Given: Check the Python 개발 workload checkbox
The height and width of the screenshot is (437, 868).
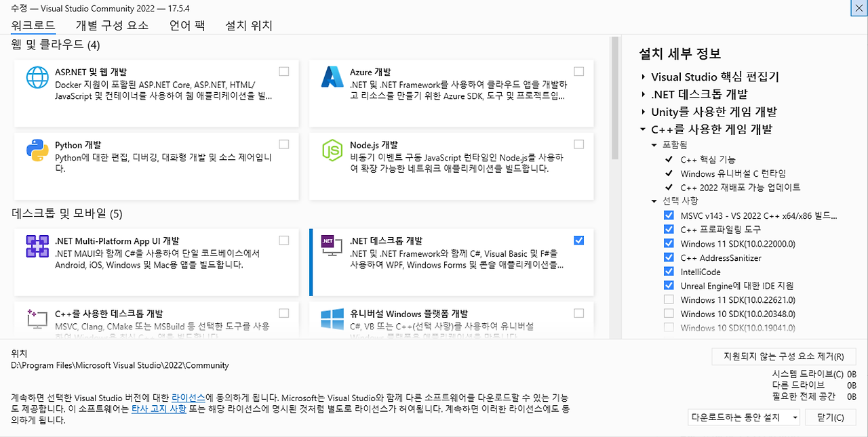Looking at the screenshot, I should point(283,144).
